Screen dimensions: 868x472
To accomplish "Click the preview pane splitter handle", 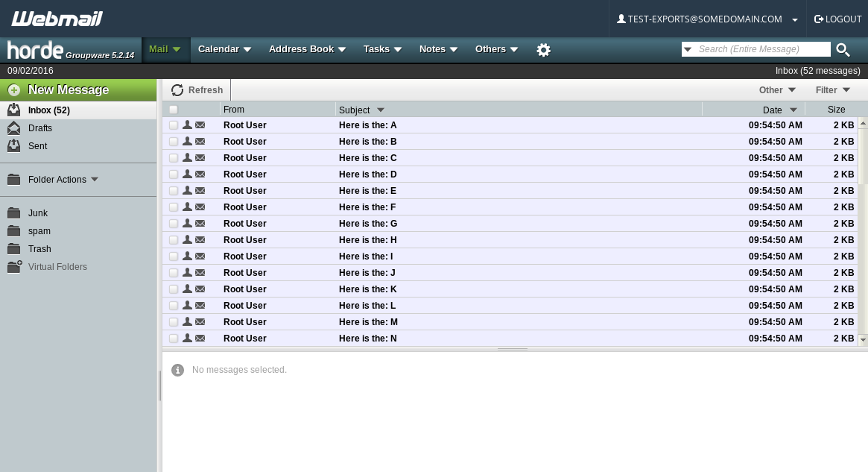I will [x=513, y=350].
